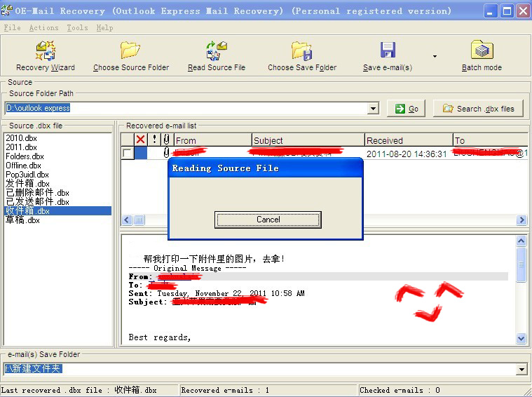Viewport: 532px width, 397px height.
Task: Click the e-mail list horizontal scrollbar thumb
Action: coord(139,220)
